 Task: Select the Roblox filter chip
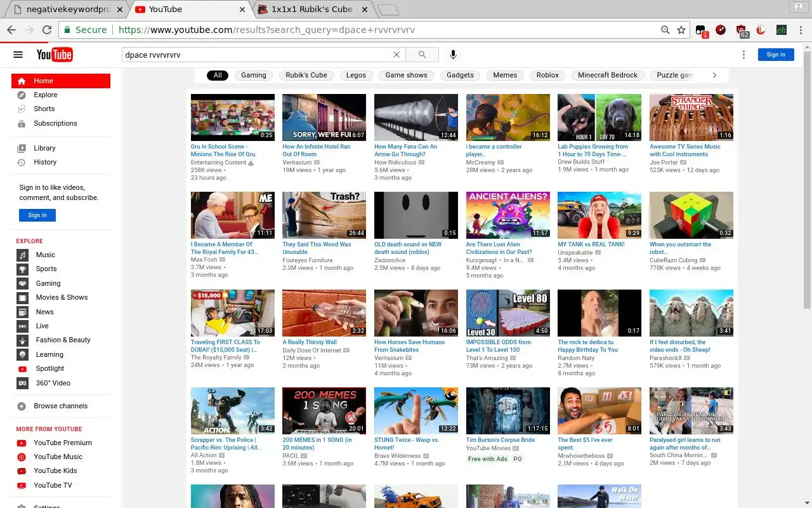point(547,75)
